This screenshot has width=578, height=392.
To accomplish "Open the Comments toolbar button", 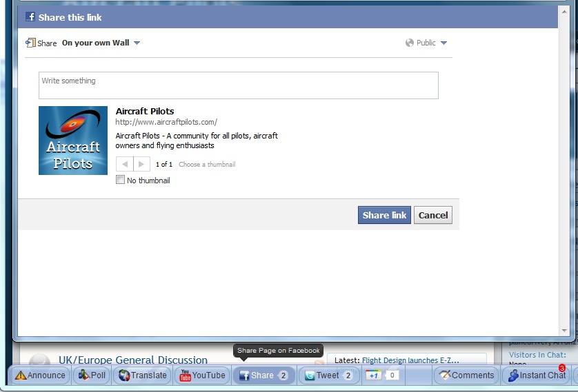I will tap(466, 375).
